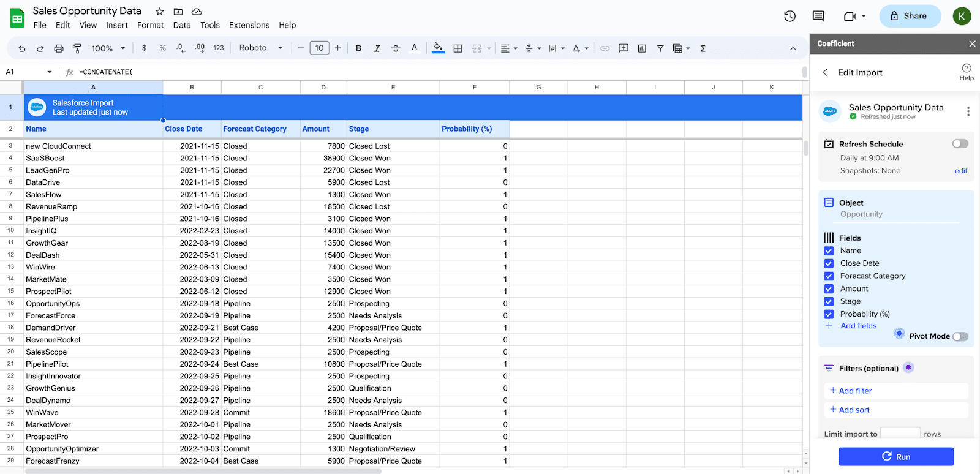Open the Extensions menu
This screenshot has height=474, width=980.
249,25
